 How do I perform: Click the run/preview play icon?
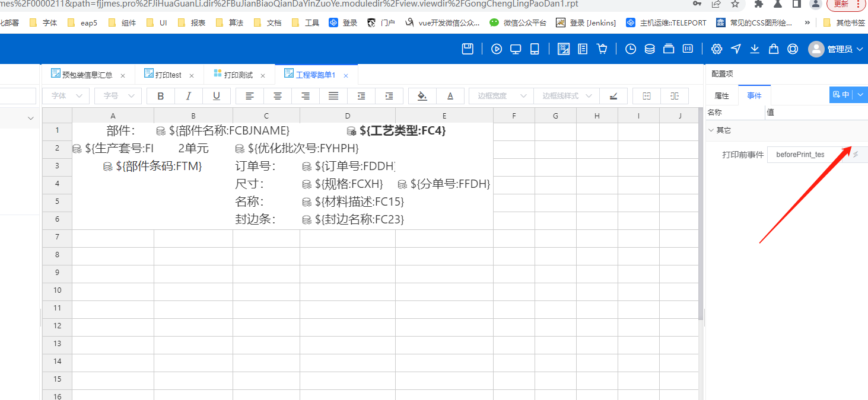pyautogui.click(x=497, y=49)
